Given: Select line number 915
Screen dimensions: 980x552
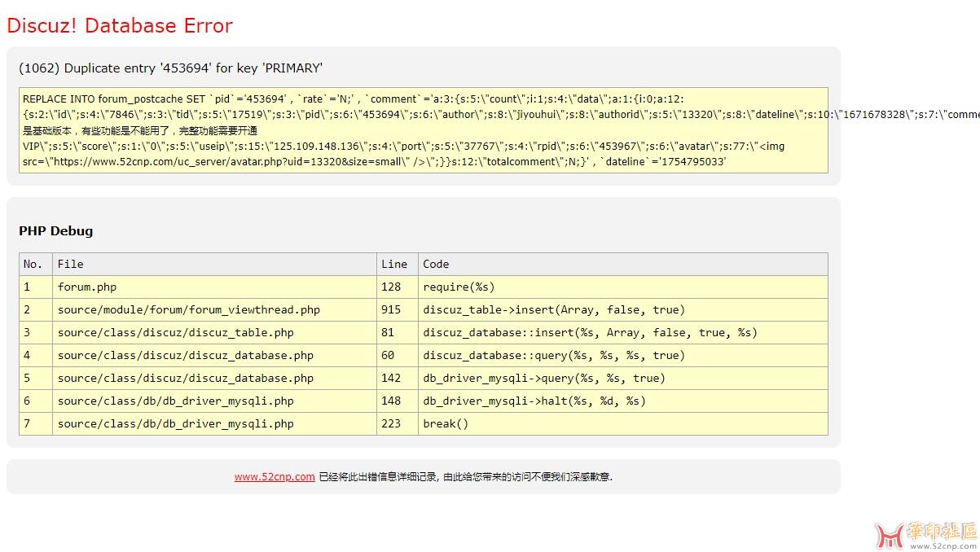Looking at the screenshot, I should (398, 309).
